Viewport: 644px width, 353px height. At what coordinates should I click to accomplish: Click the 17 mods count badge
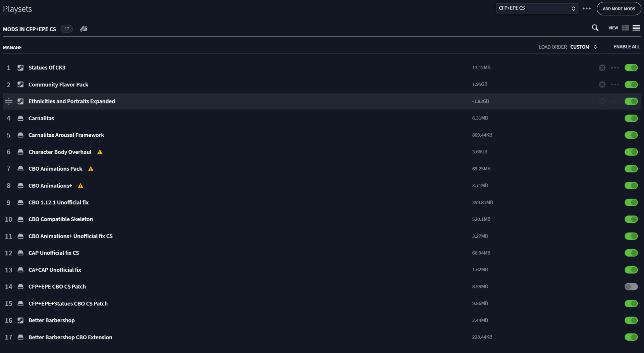click(x=67, y=29)
